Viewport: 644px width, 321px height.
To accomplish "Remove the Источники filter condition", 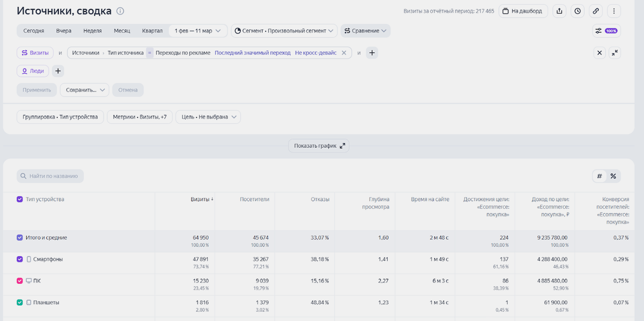I will click(344, 53).
